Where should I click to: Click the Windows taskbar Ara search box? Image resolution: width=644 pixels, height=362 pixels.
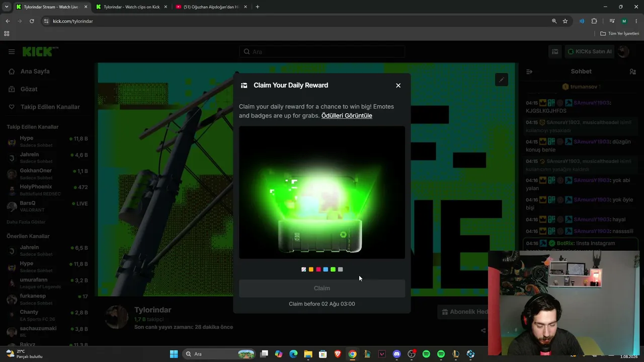tap(219, 354)
